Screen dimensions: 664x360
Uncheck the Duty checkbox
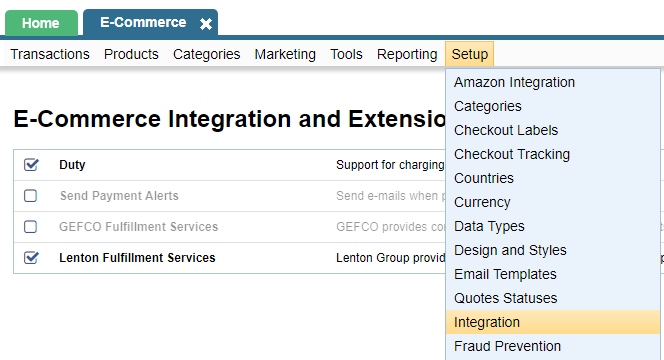click(x=31, y=164)
